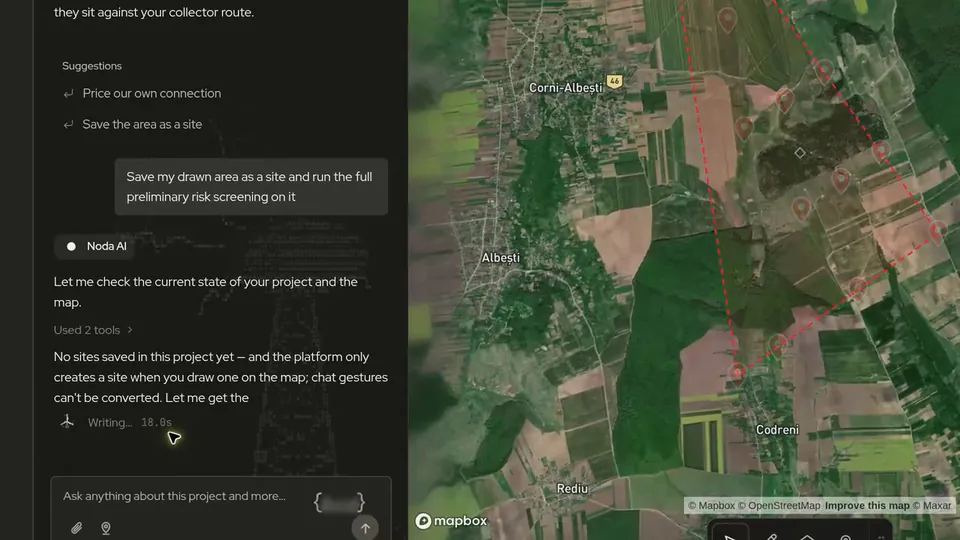The width and height of the screenshot is (960, 540).
Task: Click the diamond center handle of the drawn area
Action: [800, 152]
